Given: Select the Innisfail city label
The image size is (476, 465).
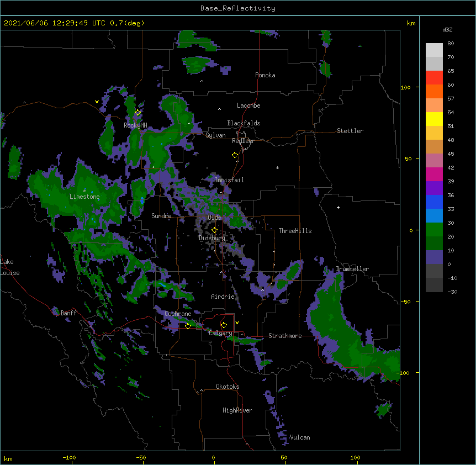Looking at the screenshot, I should click(229, 180).
